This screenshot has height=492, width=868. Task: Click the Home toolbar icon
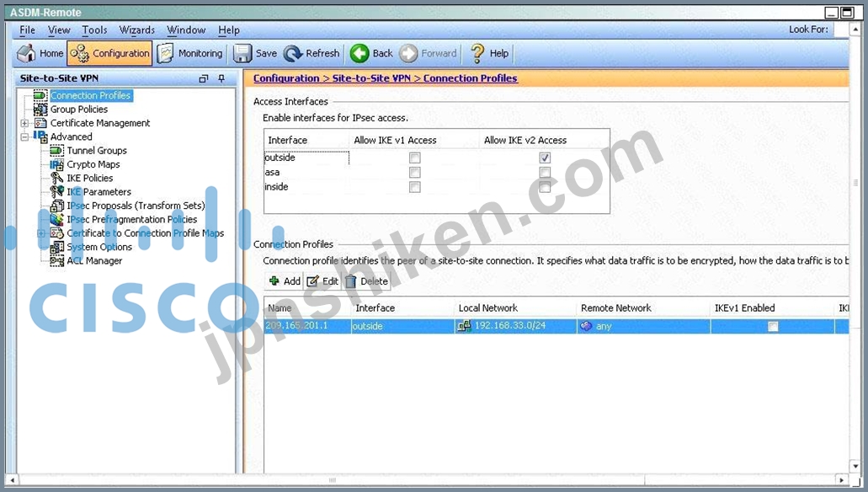(26, 53)
